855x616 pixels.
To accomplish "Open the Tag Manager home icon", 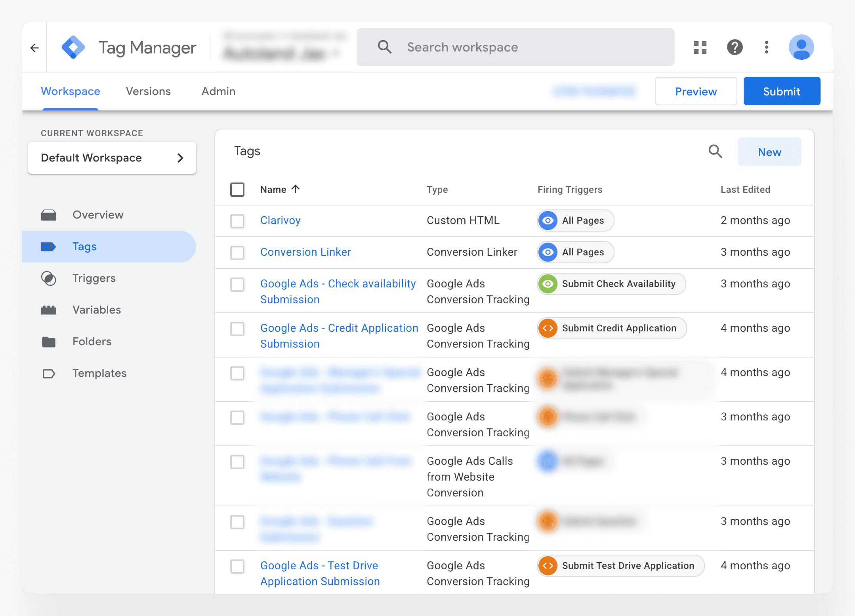I will click(x=74, y=47).
